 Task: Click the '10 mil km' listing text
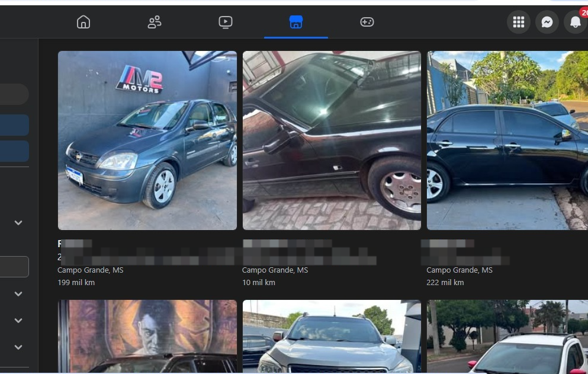pyautogui.click(x=259, y=282)
